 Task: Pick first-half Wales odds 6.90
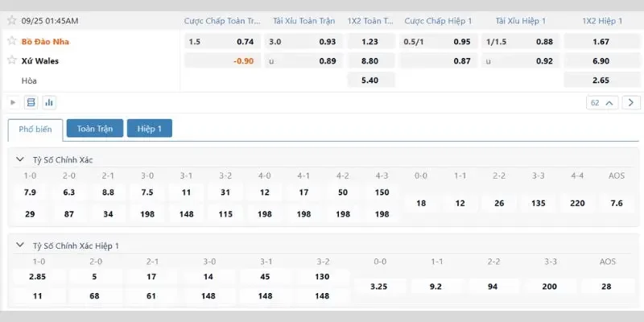[x=601, y=61]
